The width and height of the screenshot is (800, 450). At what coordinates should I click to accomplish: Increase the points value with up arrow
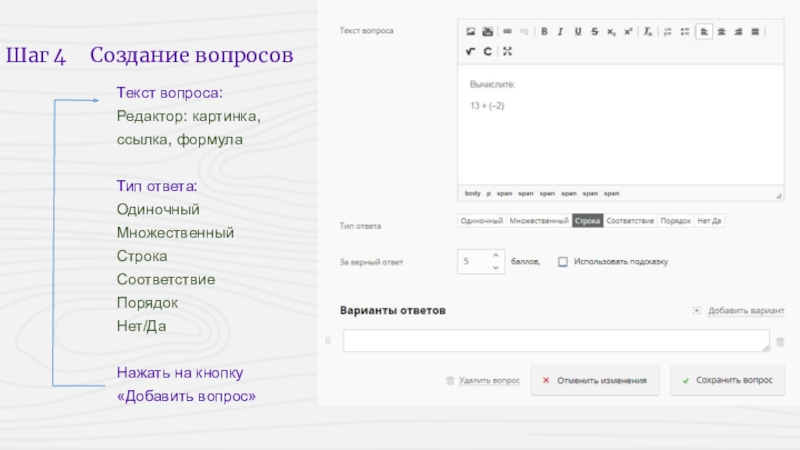click(497, 257)
